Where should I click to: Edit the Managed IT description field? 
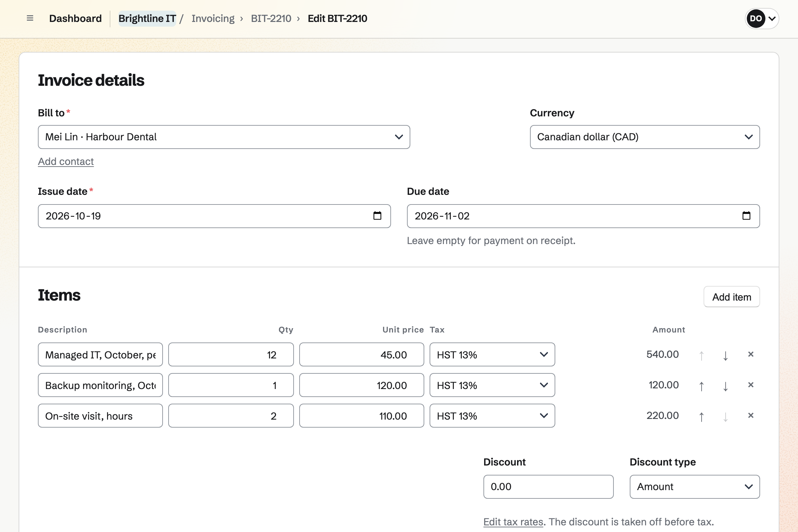pos(100,354)
